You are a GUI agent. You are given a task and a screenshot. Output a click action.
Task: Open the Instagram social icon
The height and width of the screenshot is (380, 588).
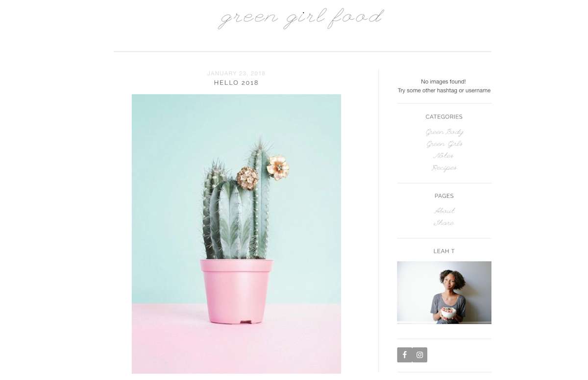(420, 355)
